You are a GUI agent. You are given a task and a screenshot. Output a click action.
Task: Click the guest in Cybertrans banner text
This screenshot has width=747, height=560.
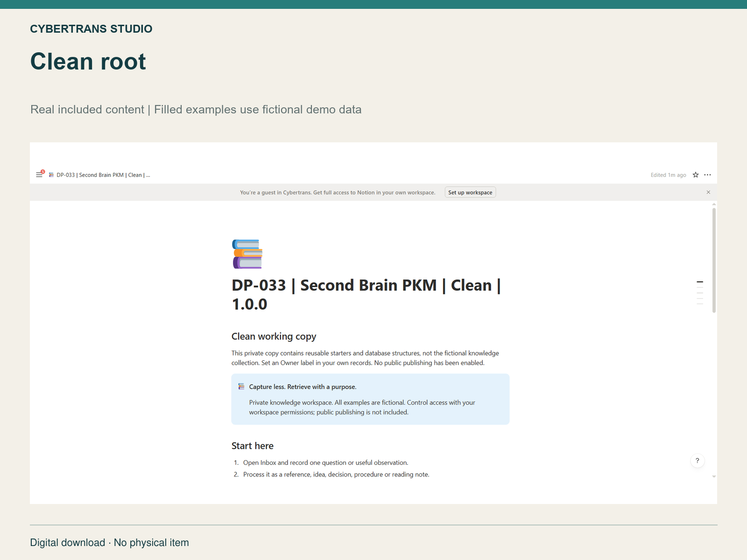[338, 192]
